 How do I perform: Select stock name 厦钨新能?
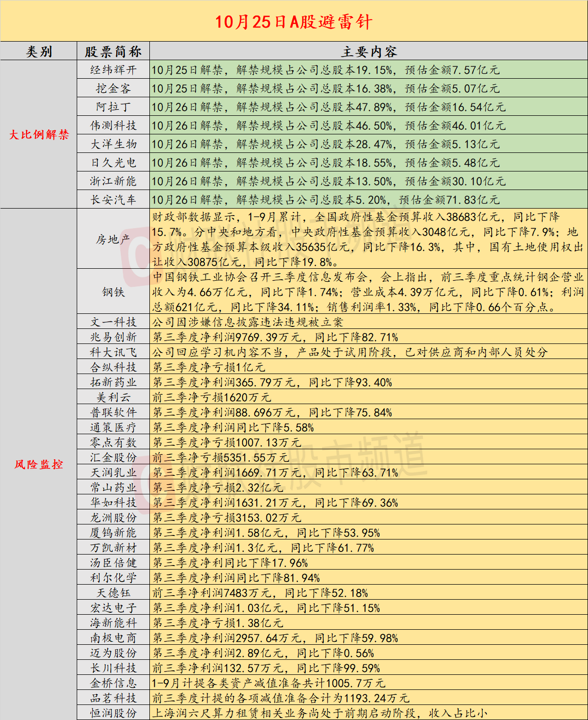[113, 532]
